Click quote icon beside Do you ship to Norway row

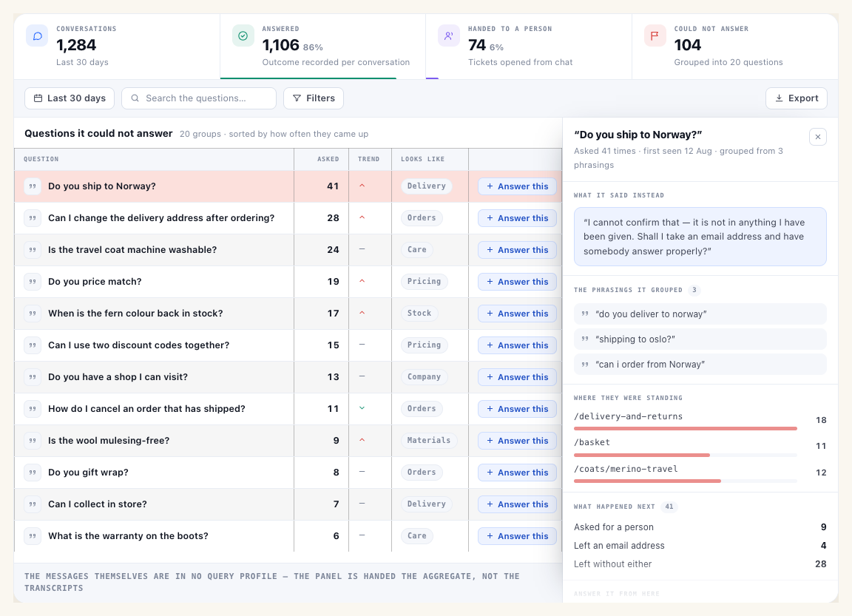tap(33, 186)
